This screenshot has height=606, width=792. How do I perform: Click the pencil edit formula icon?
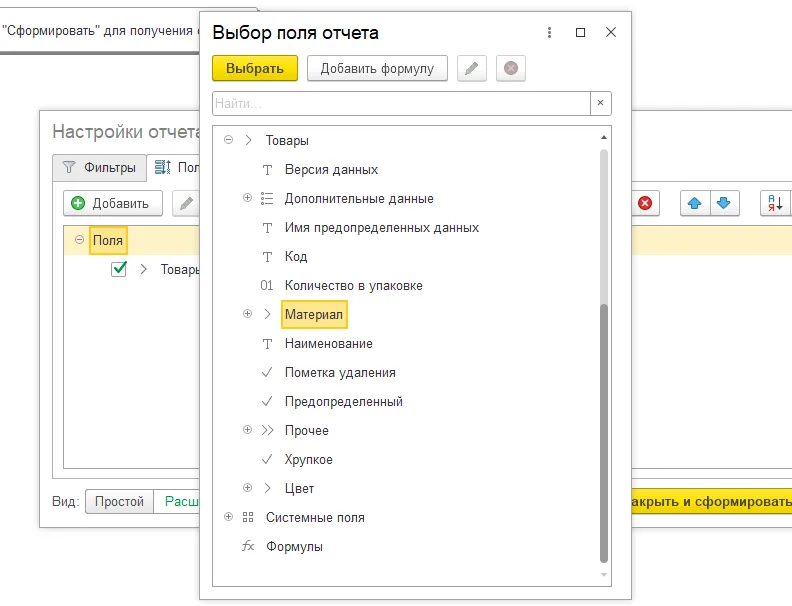(472, 68)
